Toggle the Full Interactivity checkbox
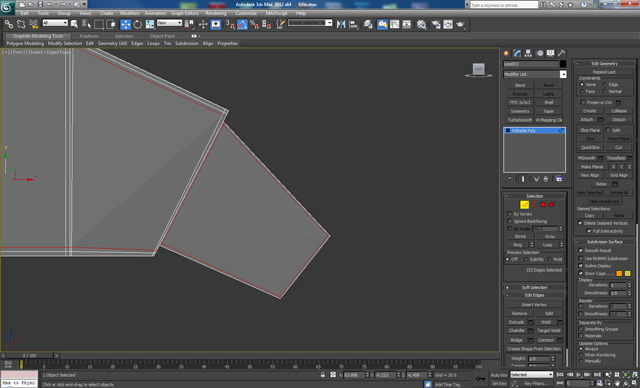Image resolution: width=640 pixels, height=388 pixels. coord(589,231)
